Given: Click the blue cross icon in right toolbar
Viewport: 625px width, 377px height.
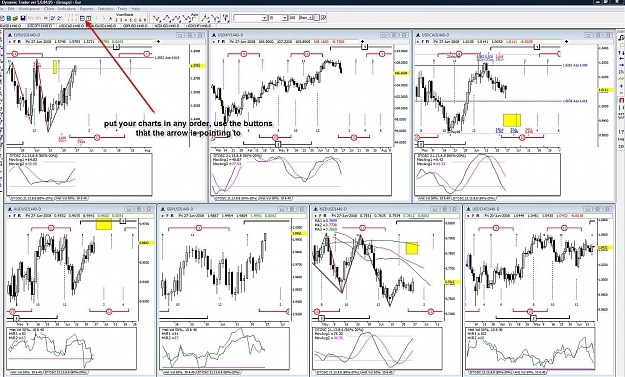Looking at the screenshot, I should coord(621,86).
